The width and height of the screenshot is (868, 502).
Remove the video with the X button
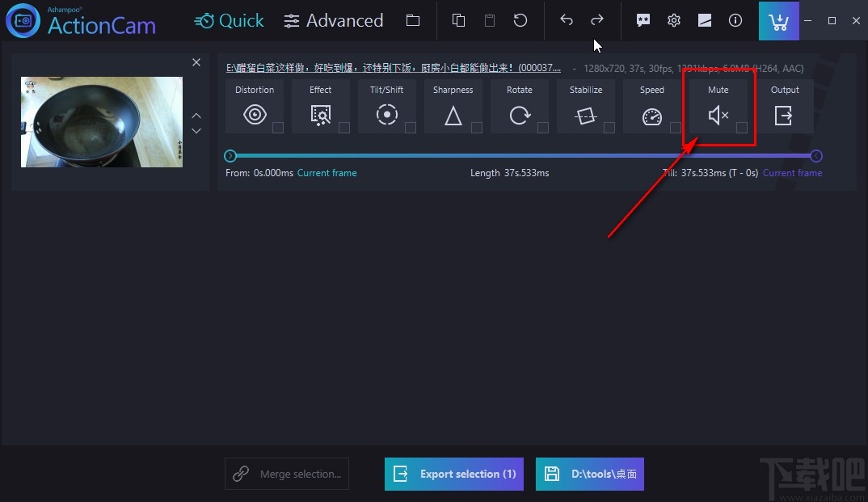tap(196, 62)
